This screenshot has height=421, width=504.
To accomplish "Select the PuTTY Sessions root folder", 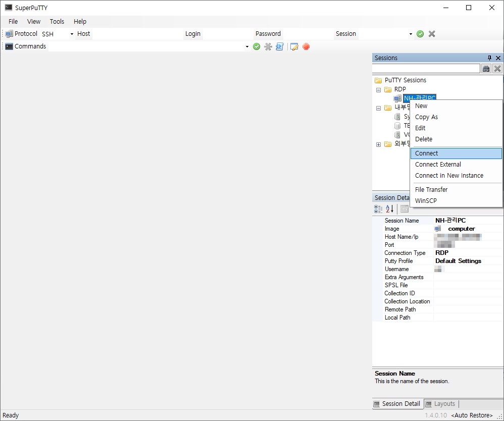I will pos(400,80).
